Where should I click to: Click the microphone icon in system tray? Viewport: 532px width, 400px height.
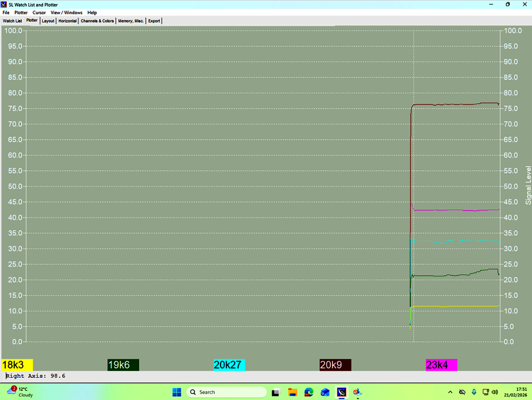(474, 392)
